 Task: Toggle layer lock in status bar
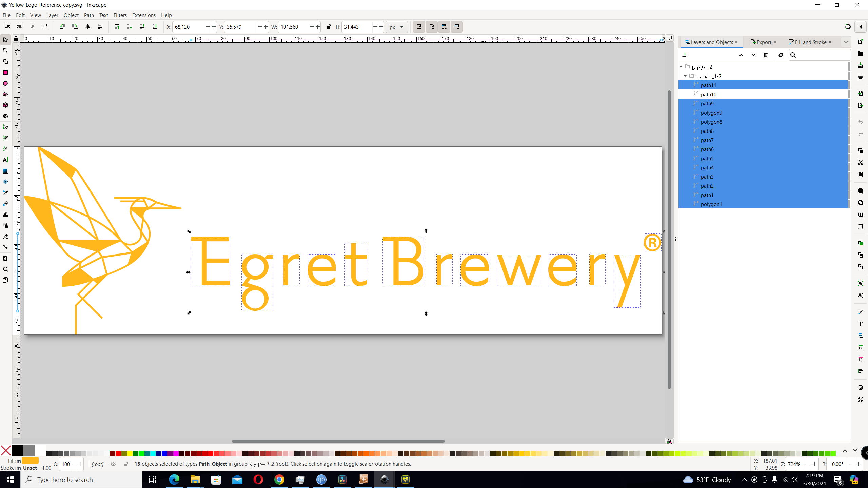(126, 464)
